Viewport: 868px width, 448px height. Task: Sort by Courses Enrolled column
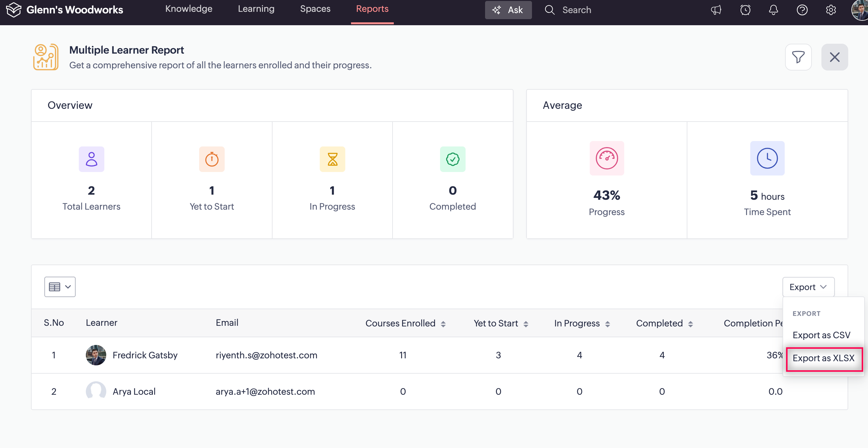443,324
